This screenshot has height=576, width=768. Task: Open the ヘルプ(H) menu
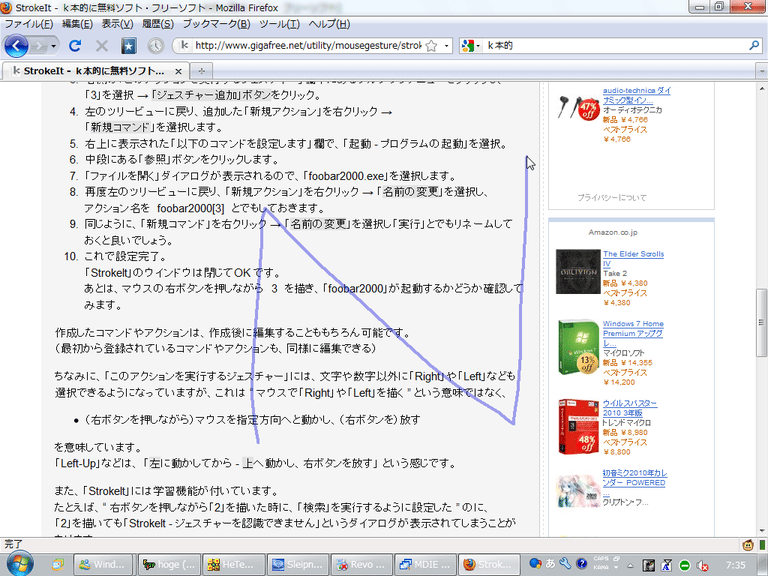pyautogui.click(x=329, y=24)
